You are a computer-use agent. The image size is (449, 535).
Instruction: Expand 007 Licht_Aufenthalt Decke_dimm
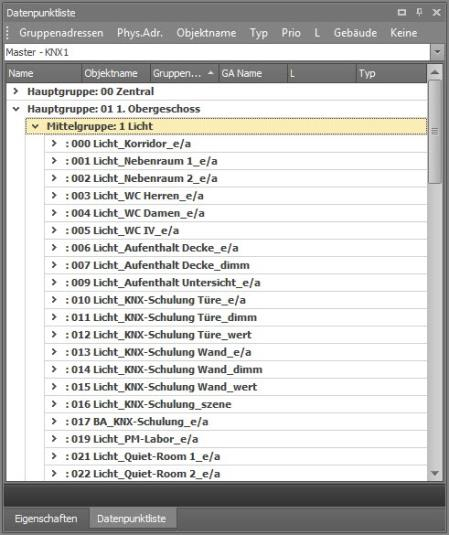(54, 265)
